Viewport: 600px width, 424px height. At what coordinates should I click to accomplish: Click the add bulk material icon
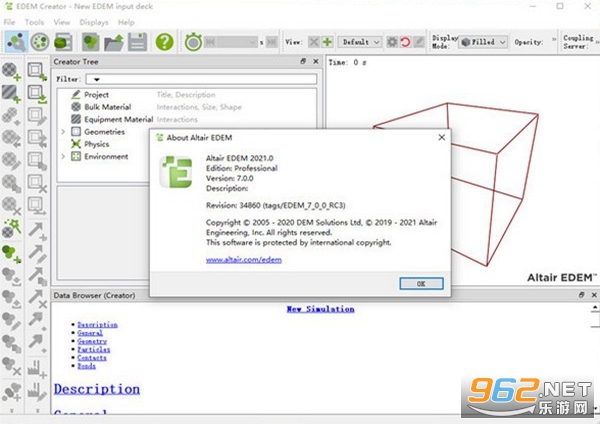coord(11,72)
